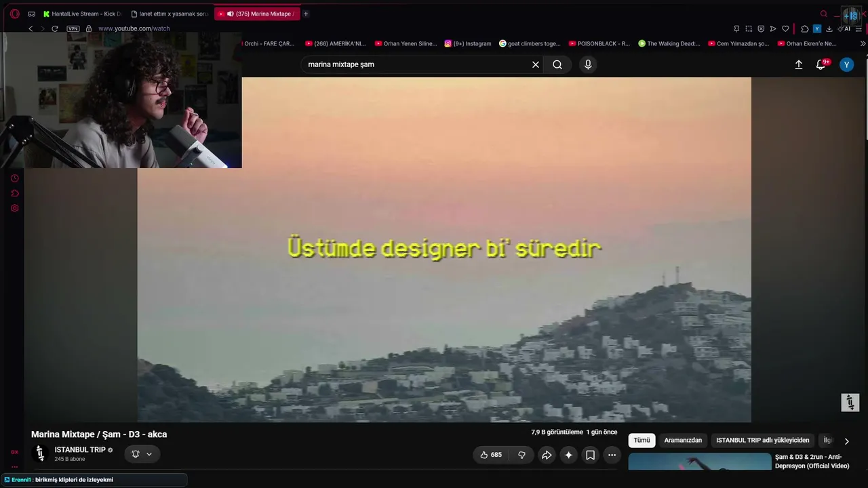Submit search with magnifier button
Image resolution: width=868 pixels, height=488 pixels.
tap(557, 64)
